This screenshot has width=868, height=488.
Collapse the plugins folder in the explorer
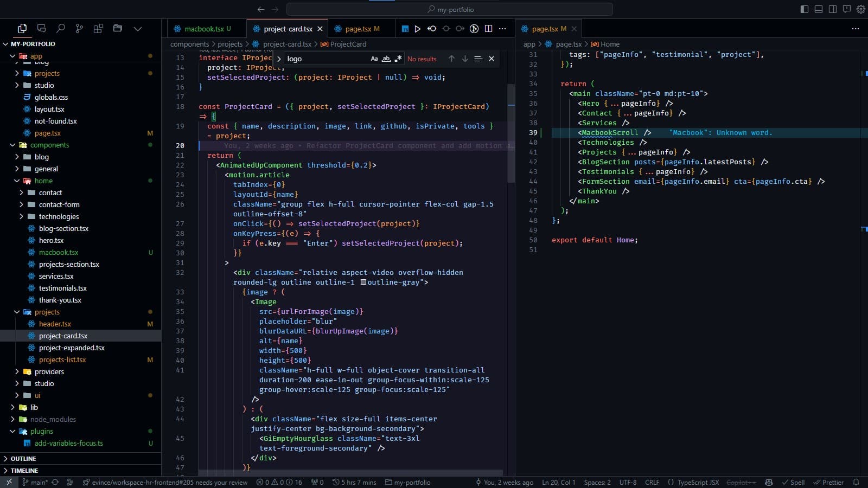41,431
